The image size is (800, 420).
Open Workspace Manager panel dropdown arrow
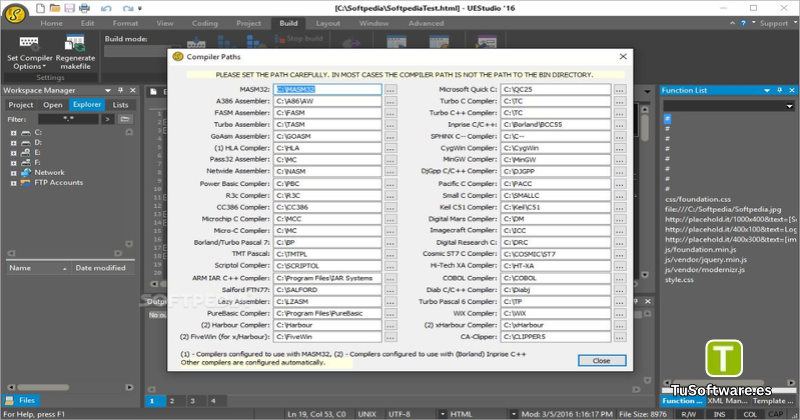coord(108,90)
